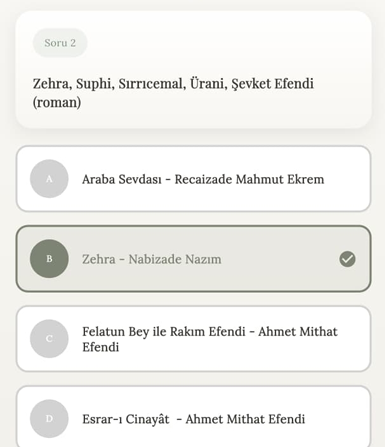Click the (roman) text in the question
This screenshot has width=385, height=447.
pyautogui.click(x=57, y=102)
